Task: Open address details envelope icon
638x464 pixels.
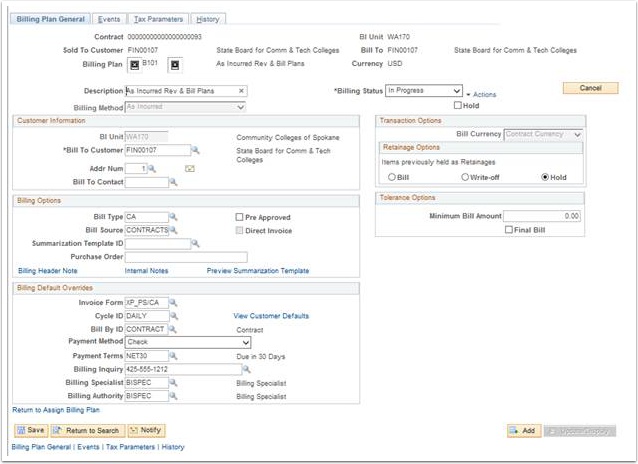Action: pos(190,169)
